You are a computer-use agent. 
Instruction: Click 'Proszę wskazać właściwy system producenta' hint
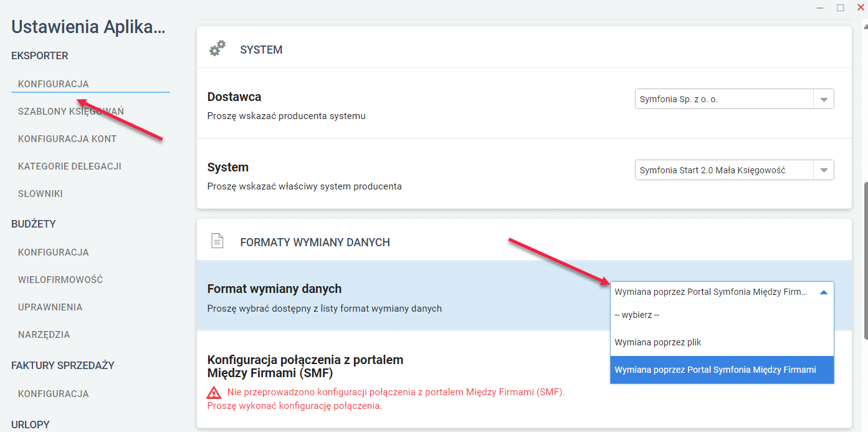pyautogui.click(x=305, y=186)
